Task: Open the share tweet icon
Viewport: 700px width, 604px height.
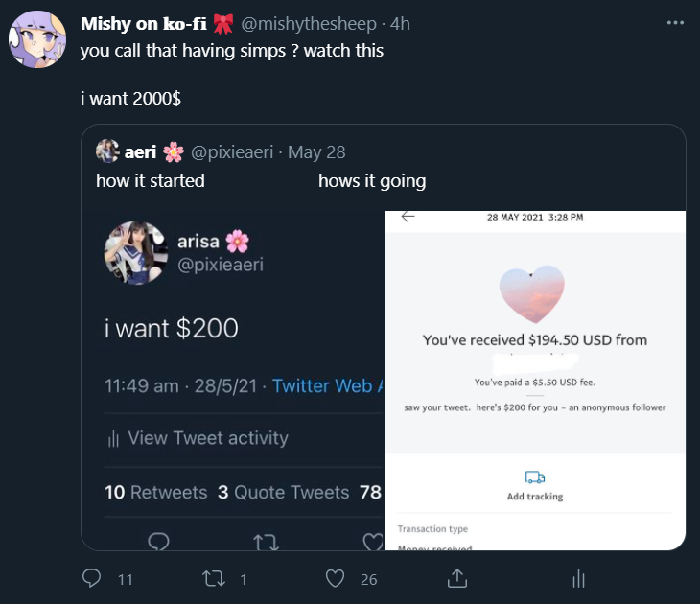Action: [457, 578]
